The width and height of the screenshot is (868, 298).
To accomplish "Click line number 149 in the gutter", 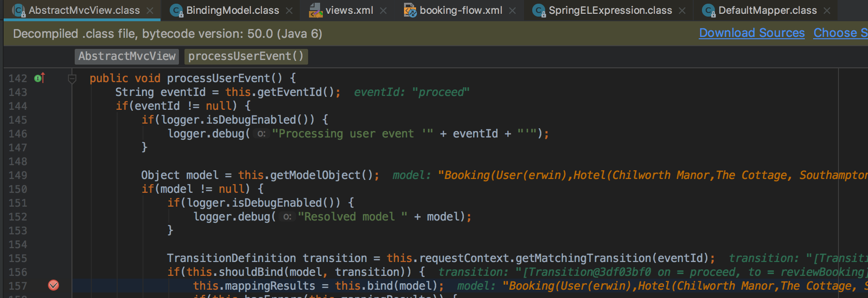I will (x=18, y=175).
